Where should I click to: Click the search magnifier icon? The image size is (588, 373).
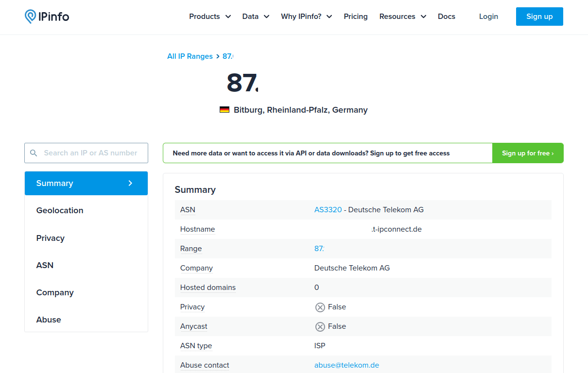point(34,153)
